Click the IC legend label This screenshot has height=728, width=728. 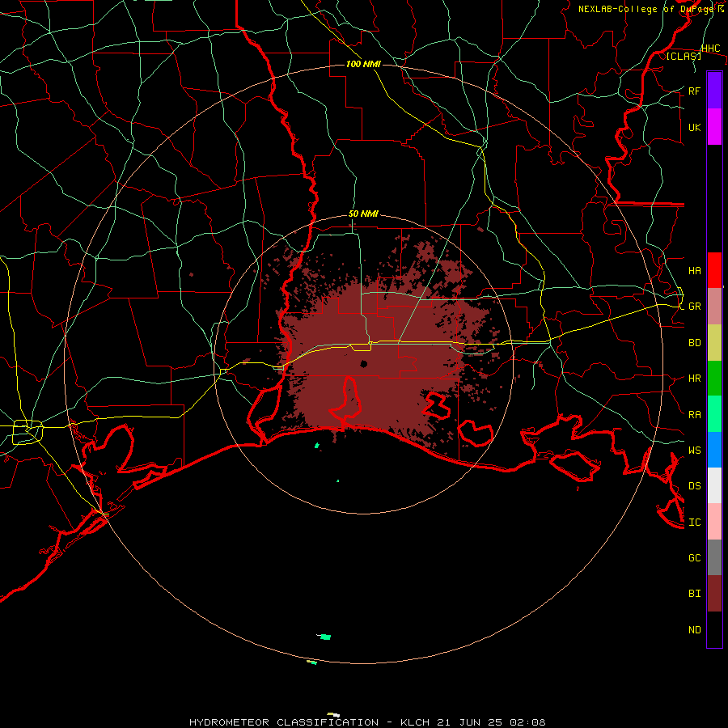694,523
